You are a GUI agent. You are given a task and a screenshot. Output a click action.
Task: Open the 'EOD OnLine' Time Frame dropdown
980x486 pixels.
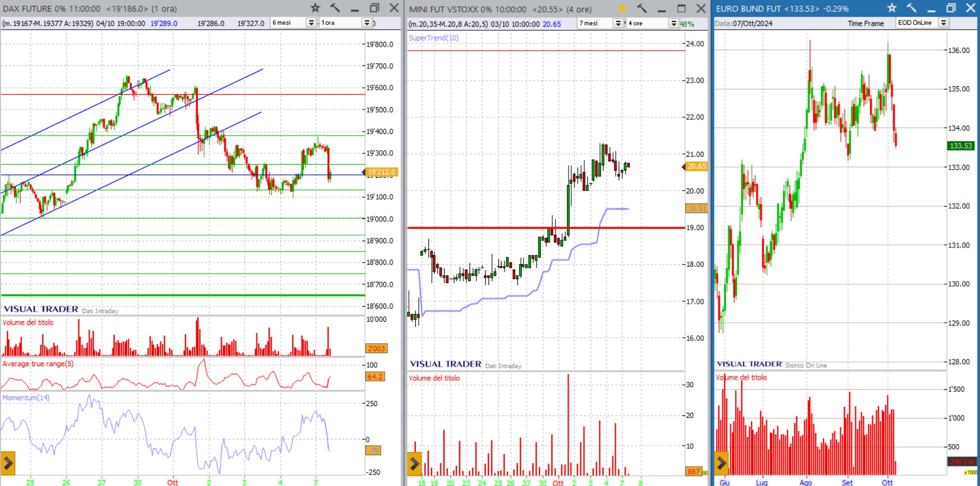pyautogui.click(x=943, y=22)
